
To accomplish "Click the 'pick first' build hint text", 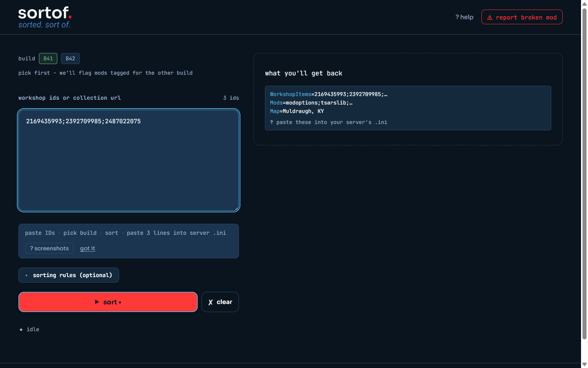I will [105, 73].
